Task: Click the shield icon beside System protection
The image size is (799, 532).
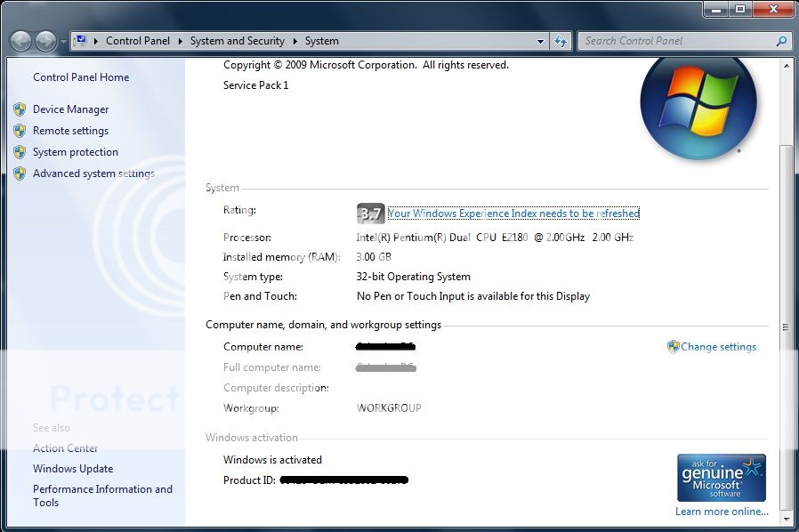Action: [x=20, y=152]
